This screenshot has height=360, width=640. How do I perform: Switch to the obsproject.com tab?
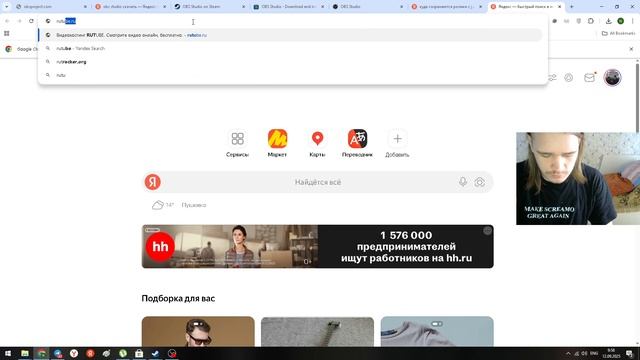[52, 7]
